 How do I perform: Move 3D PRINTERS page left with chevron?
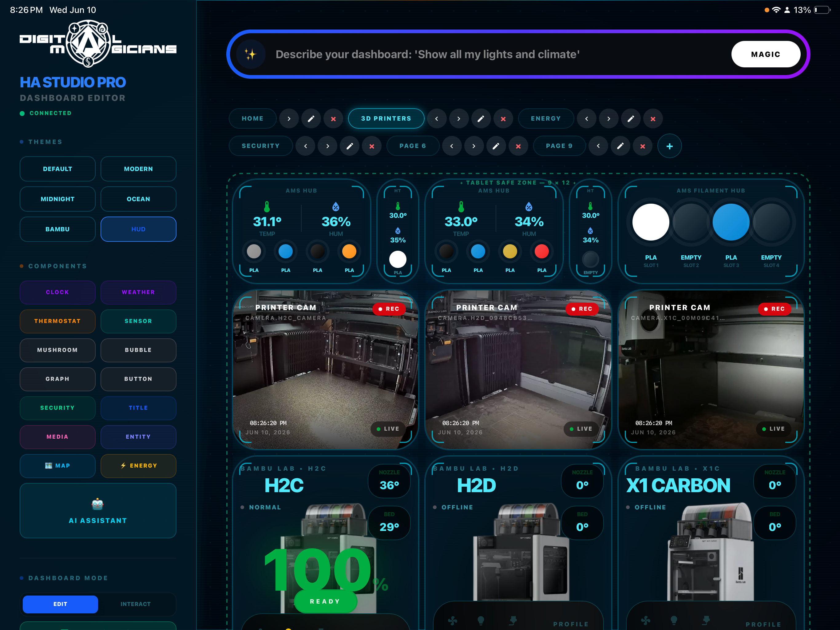[437, 119]
